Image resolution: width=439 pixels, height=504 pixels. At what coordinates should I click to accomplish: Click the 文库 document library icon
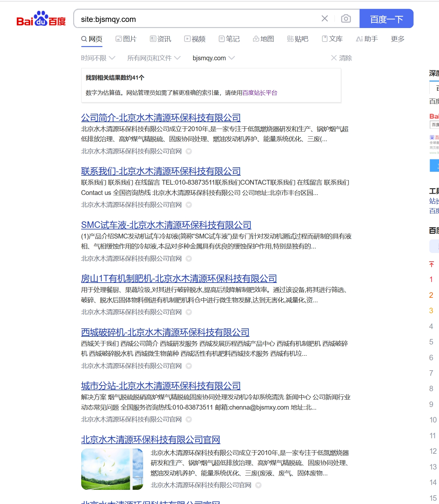tap(325, 39)
